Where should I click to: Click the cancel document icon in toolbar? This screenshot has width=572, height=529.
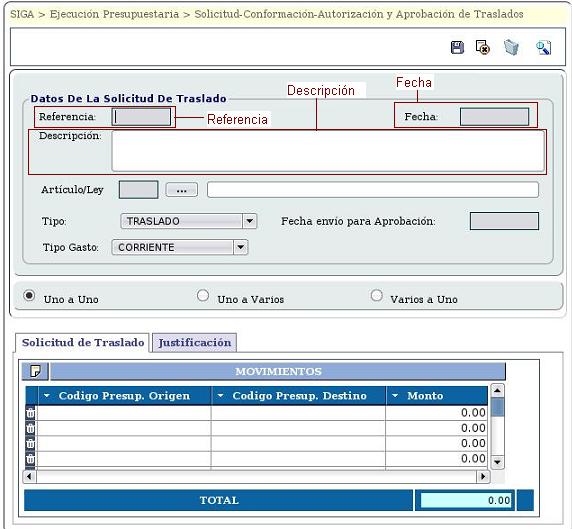coord(482,47)
